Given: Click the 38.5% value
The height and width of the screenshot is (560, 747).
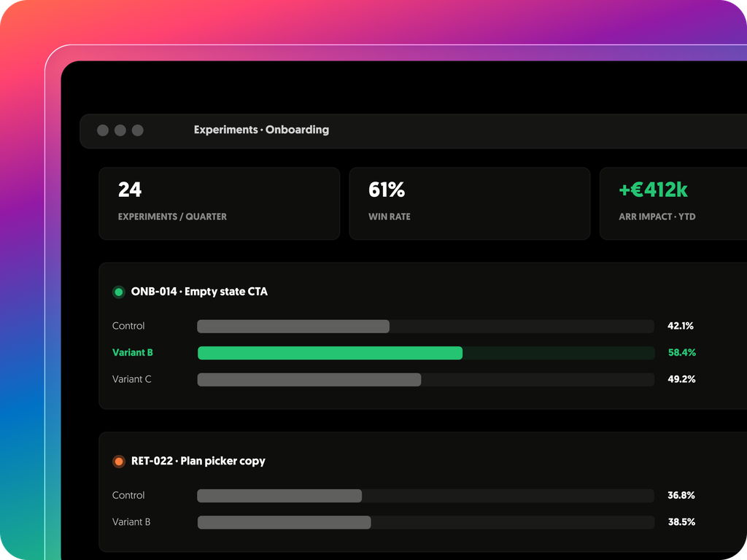Looking at the screenshot, I should click(681, 522).
